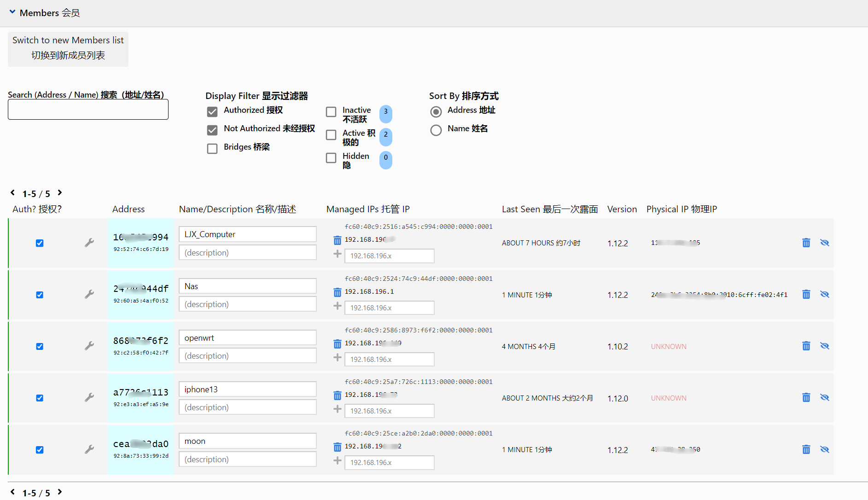Collapse the Members section
868x500 pixels.
12,12
